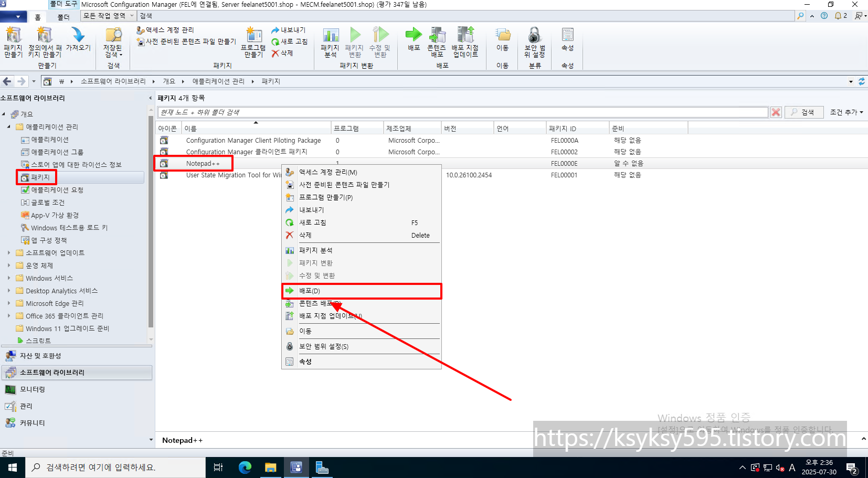Choose 프로그램 만들기(P) from context menu

pyautogui.click(x=362, y=197)
